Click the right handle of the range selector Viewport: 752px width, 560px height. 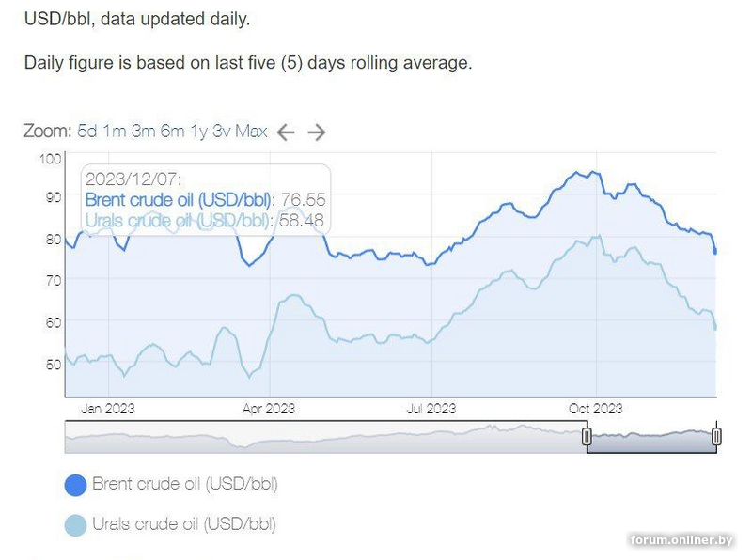pyautogui.click(x=716, y=436)
